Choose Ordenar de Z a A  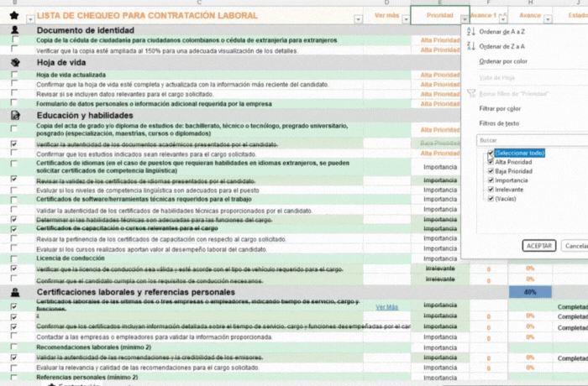[x=501, y=46]
